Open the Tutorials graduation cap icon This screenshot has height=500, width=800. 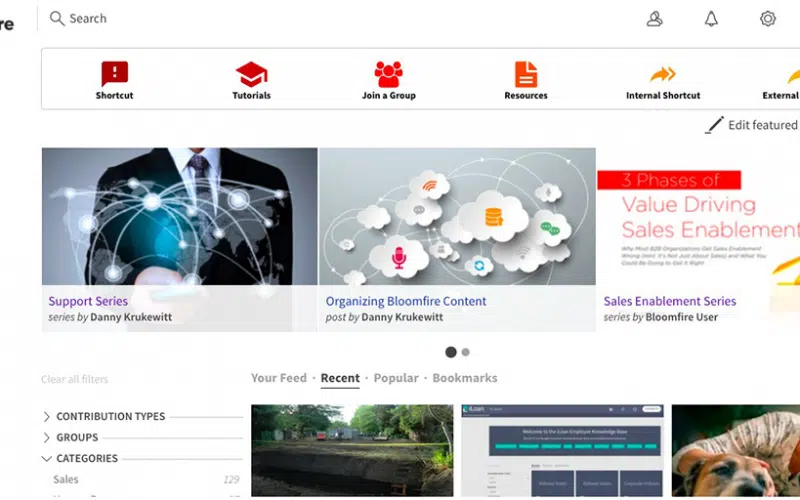tap(251, 74)
